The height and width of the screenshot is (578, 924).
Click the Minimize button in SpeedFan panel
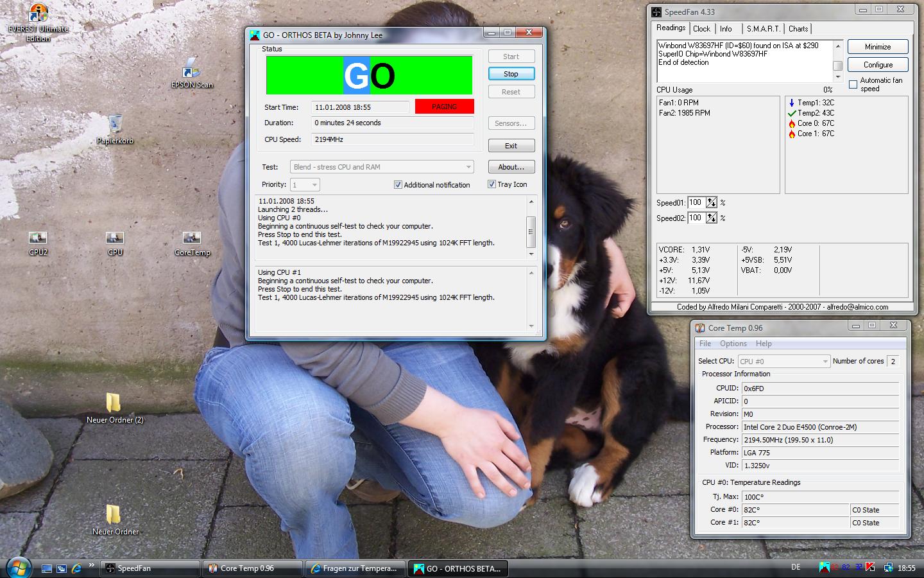[878, 47]
